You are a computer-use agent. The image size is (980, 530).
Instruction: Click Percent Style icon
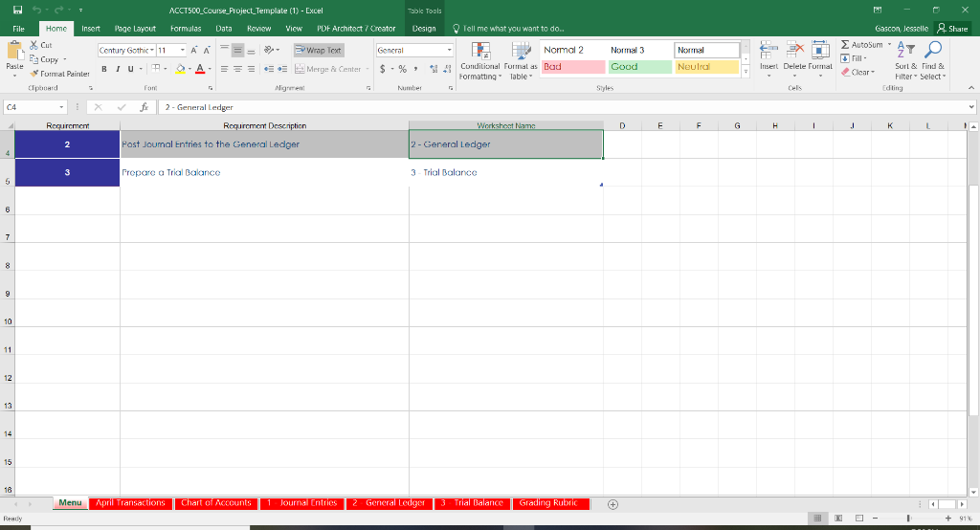pos(403,69)
